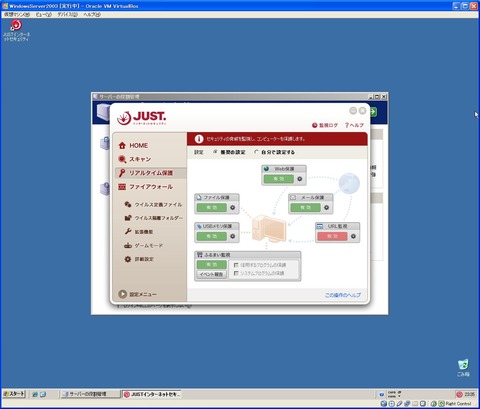Open ヘルプ menu in VirtualBox menu bar
480x409 pixels.
[x=92, y=14]
